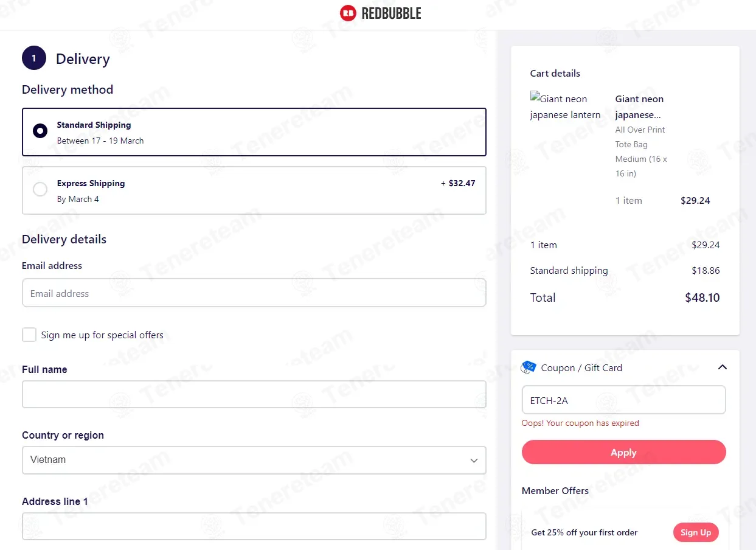The image size is (756, 550).
Task: Focus the Email address field
Action: click(x=254, y=293)
